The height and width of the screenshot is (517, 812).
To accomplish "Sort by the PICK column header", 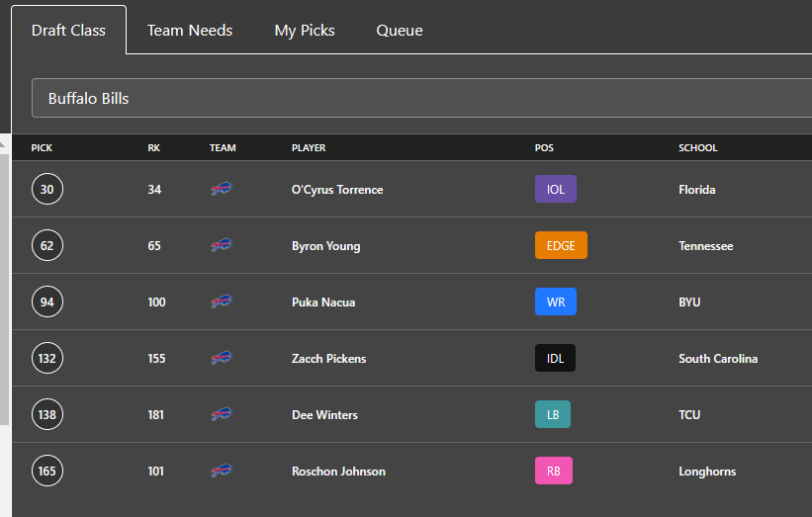I will 42,148.
